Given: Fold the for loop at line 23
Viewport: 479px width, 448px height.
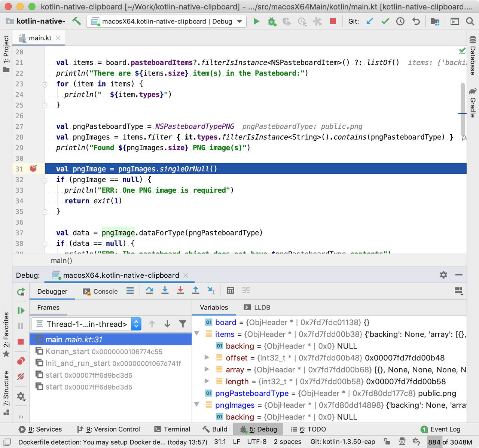Looking at the screenshot, I should click(45, 84).
